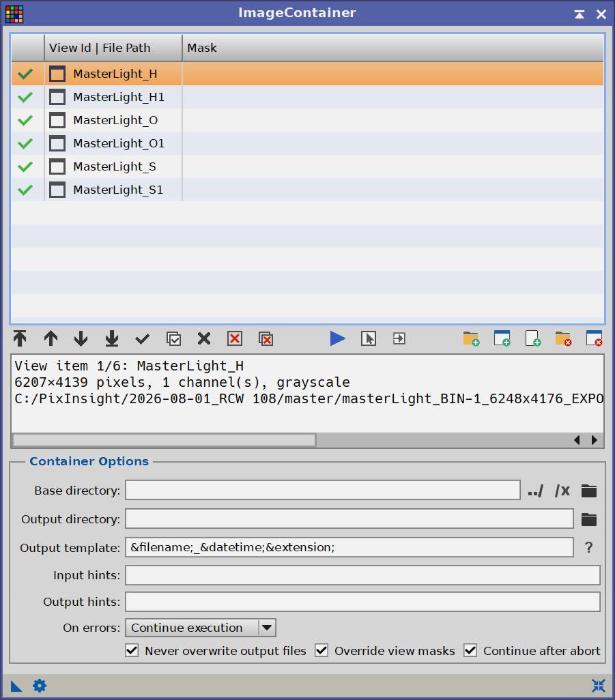Move selected item up one position

(51, 338)
